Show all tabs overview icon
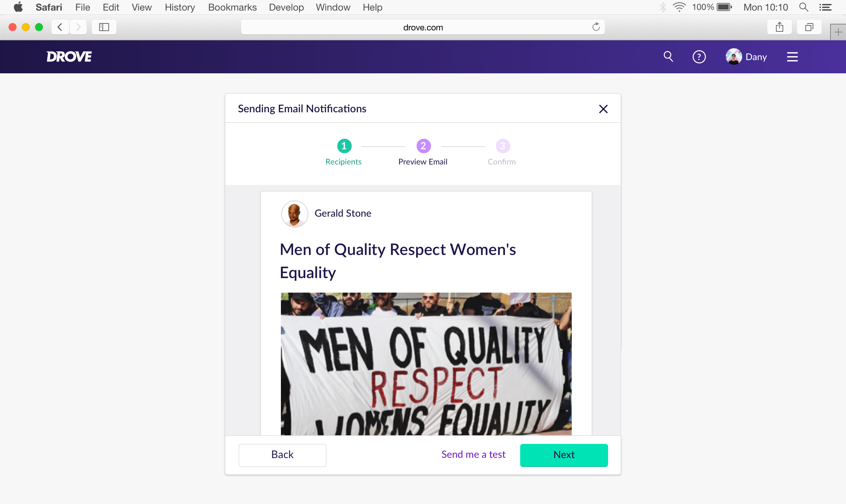 coord(809,27)
